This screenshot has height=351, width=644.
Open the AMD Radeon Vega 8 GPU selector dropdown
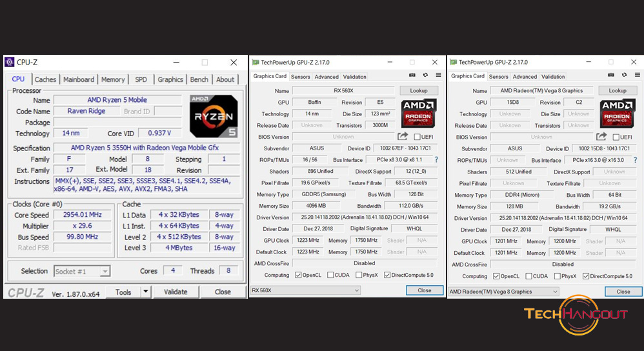pyautogui.click(x=555, y=292)
